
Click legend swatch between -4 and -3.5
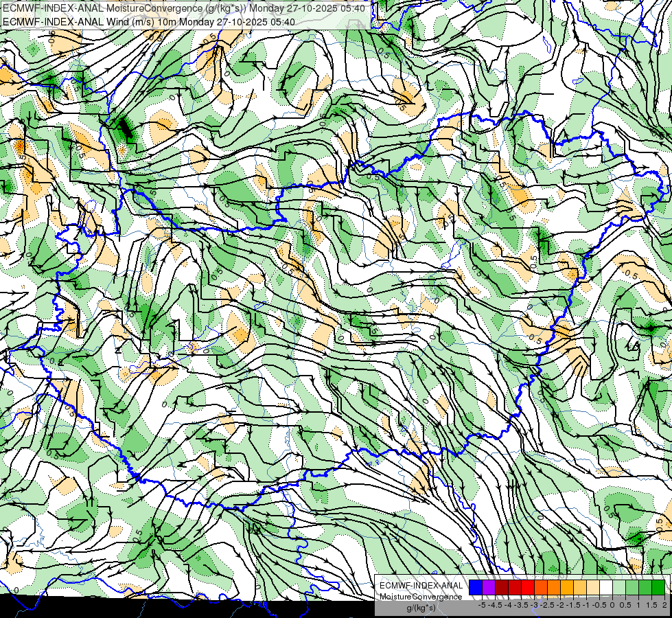(x=515, y=587)
